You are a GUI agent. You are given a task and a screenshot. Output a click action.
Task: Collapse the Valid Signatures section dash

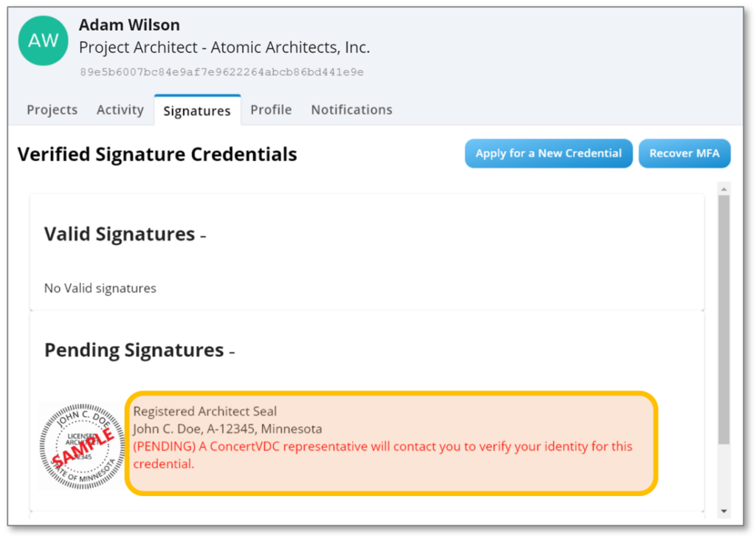tap(203, 236)
